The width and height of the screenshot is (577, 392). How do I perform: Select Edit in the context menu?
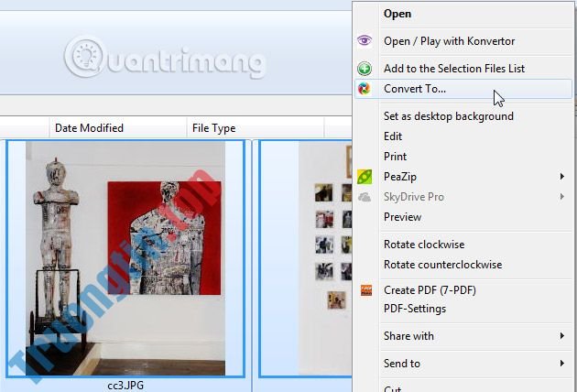[393, 136]
